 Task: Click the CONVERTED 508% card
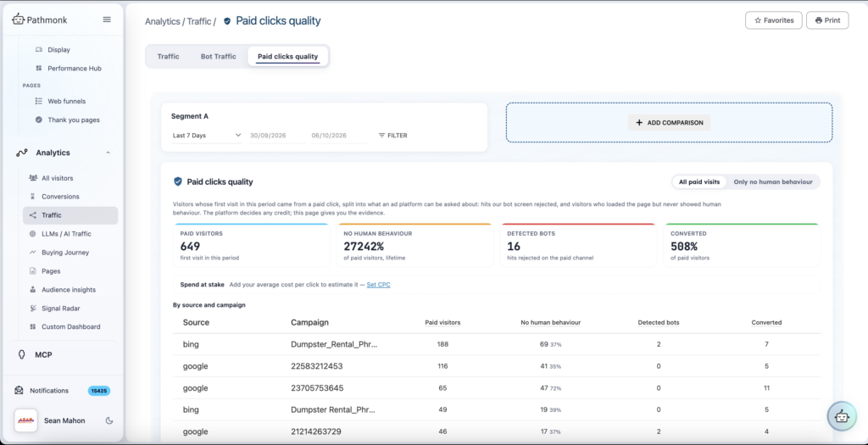[741, 245]
